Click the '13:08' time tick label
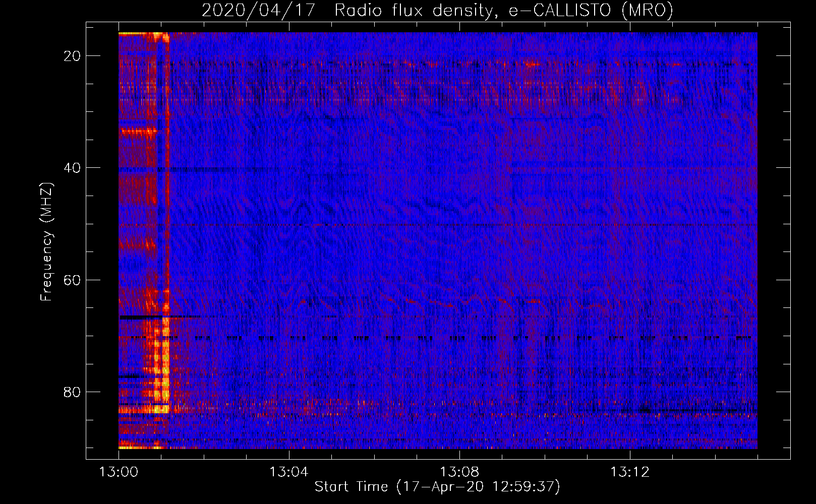Viewport: 816px width, 504px height. (x=459, y=472)
